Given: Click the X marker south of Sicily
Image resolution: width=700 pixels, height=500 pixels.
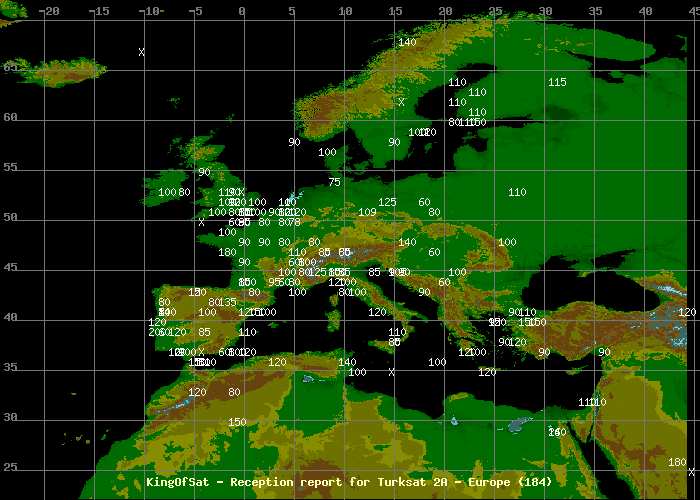Looking at the screenshot, I should click(x=391, y=372).
